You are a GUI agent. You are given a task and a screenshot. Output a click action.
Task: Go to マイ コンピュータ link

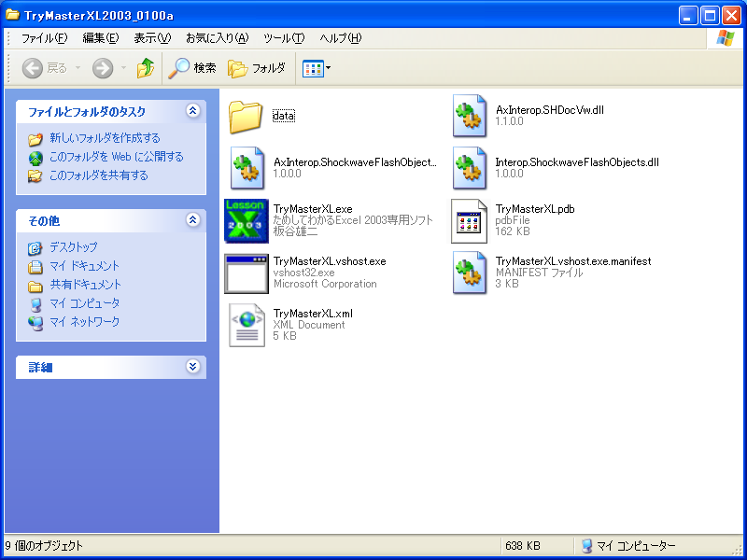[x=85, y=302]
